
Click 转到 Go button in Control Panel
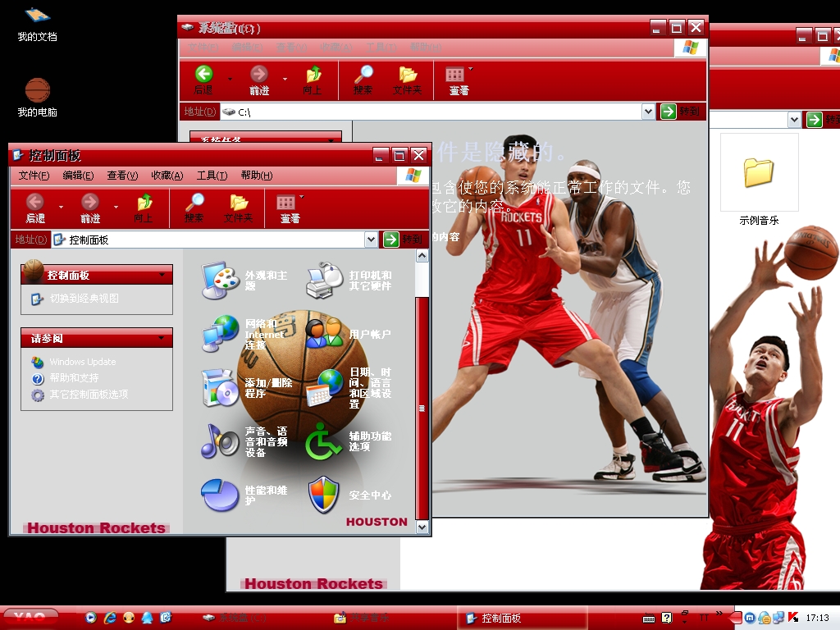pos(404,240)
